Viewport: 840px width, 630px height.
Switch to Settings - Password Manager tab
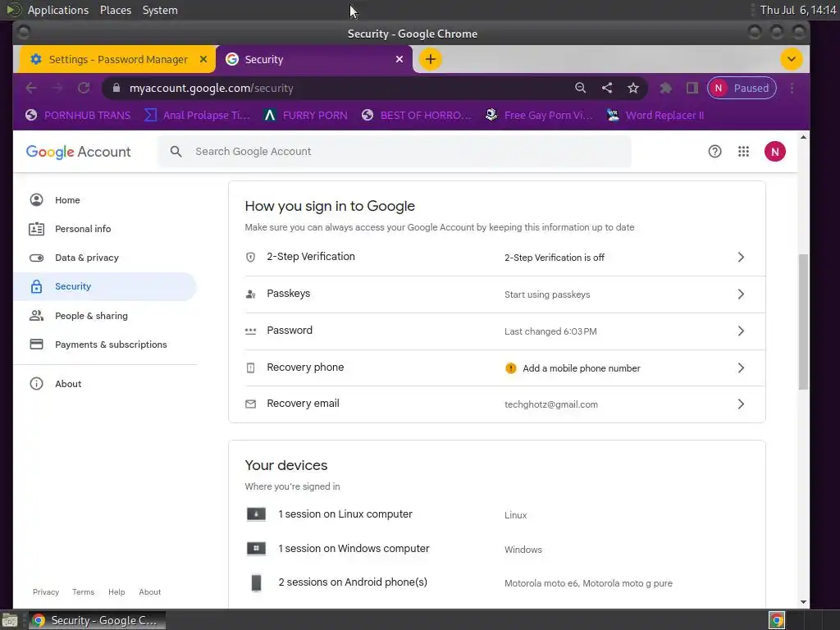117,59
